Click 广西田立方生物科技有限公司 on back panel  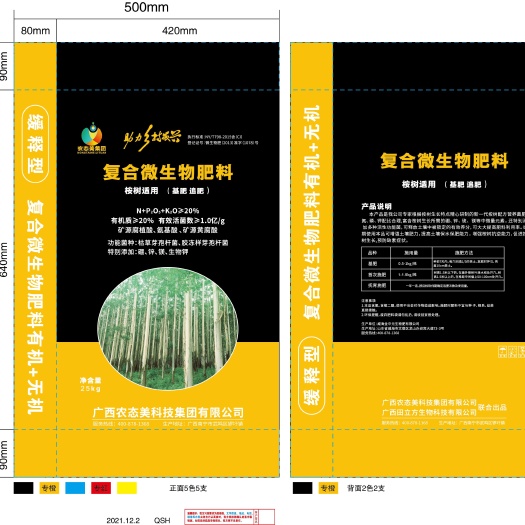pos(429,412)
